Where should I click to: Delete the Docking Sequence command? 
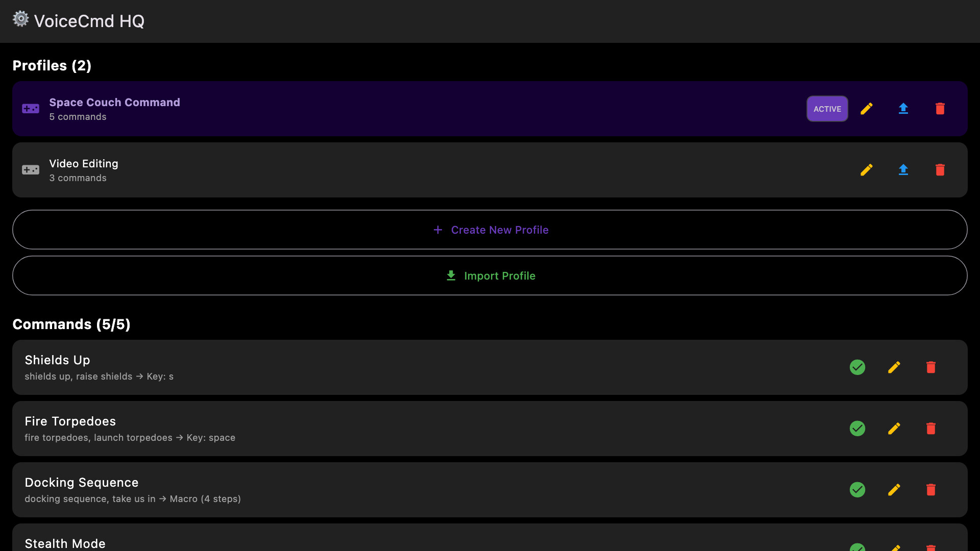(931, 490)
